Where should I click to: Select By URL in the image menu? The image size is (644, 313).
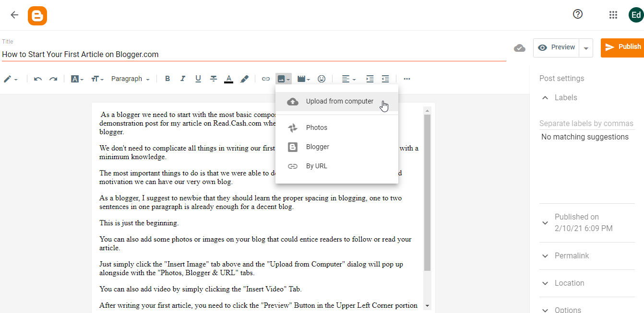point(337,166)
